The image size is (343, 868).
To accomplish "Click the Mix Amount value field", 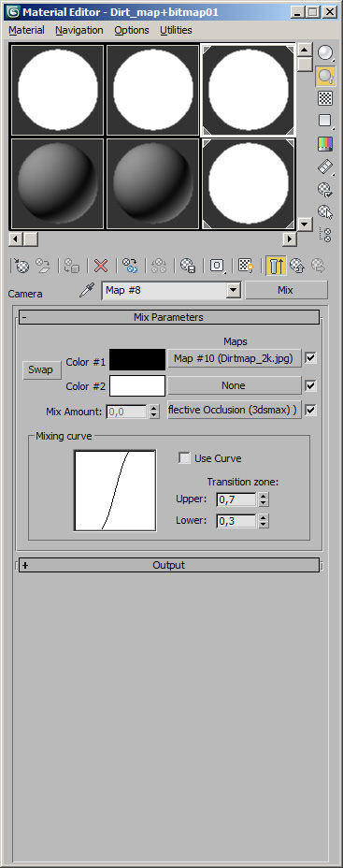I will (x=127, y=412).
